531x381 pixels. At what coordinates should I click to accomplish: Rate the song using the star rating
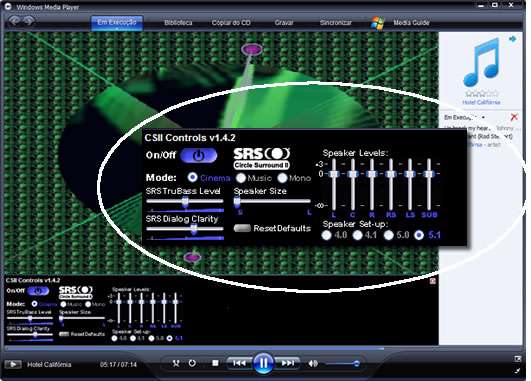pyautogui.click(x=481, y=94)
